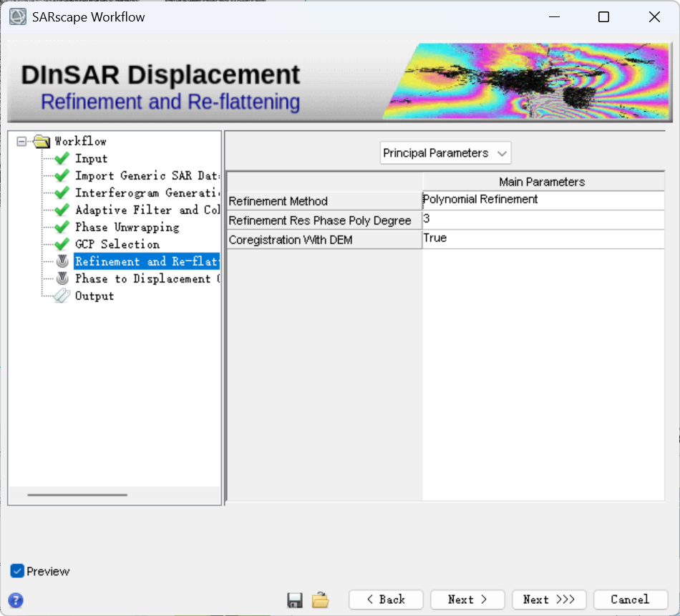Select Refinement and Re-flattening step
Viewport: 680px width, 616px height.
pyautogui.click(x=147, y=261)
